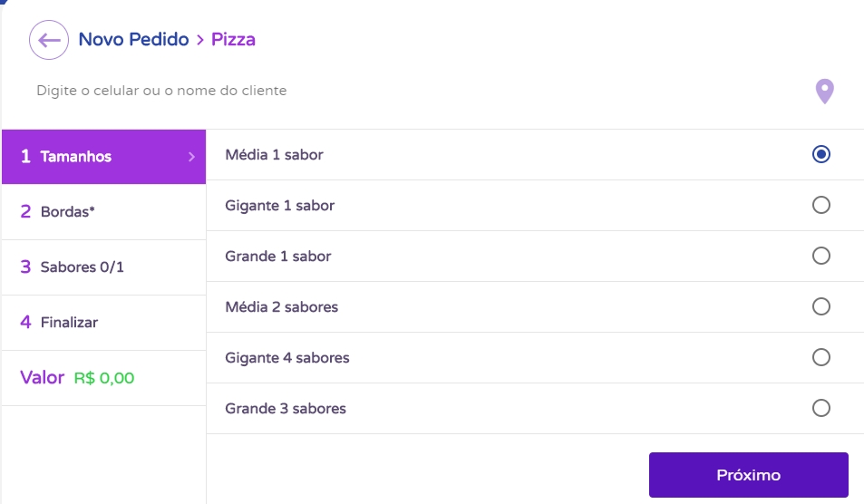Choose Média 2 sabores radio option
The height and width of the screenshot is (504, 864).
[x=820, y=307]
